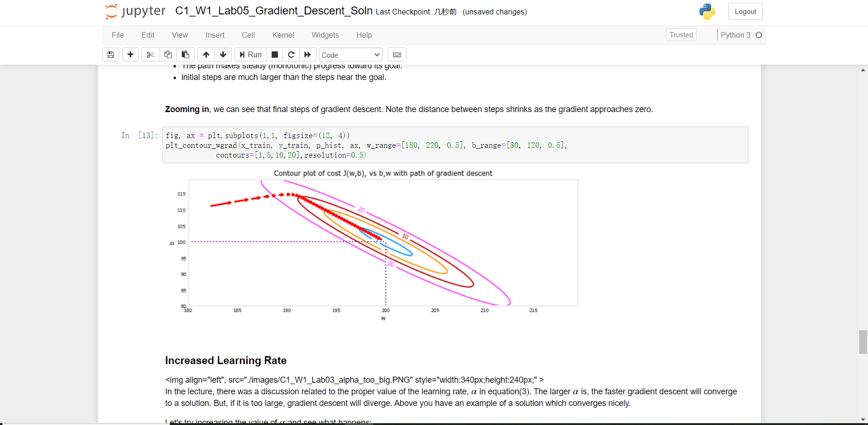The image size is (868, 425).
Task: Restart the kernel using the refresh icon
Action: tap(291, 54)
